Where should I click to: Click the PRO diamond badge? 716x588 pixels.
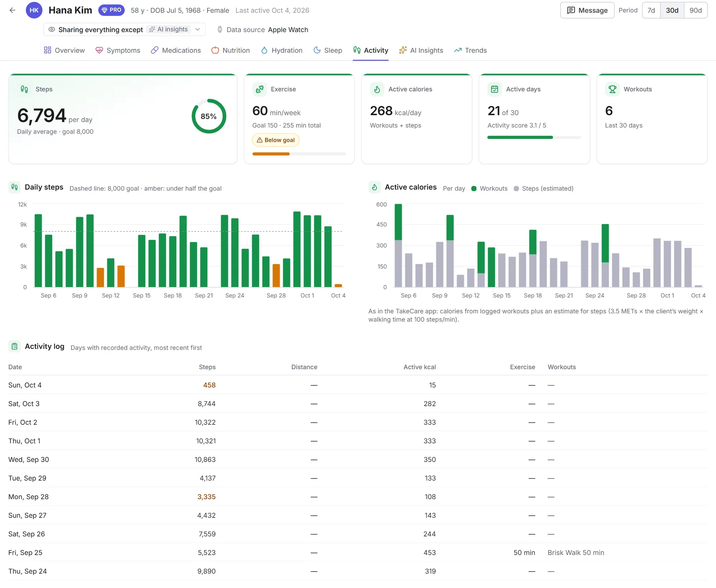tap(111, 10)
